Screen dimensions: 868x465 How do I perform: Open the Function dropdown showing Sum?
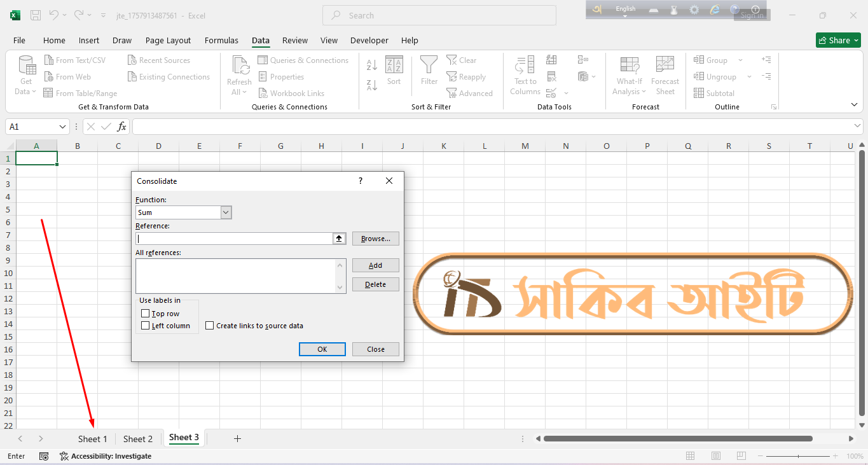[x=226, y=212]
